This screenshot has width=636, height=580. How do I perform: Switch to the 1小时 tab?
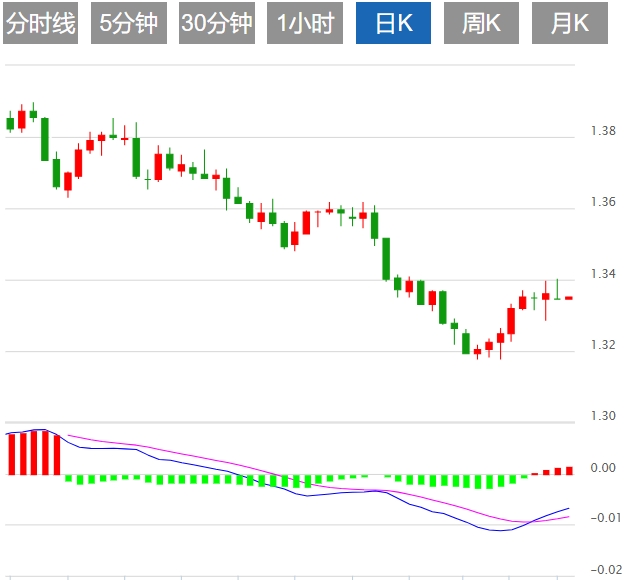point(305,24)
